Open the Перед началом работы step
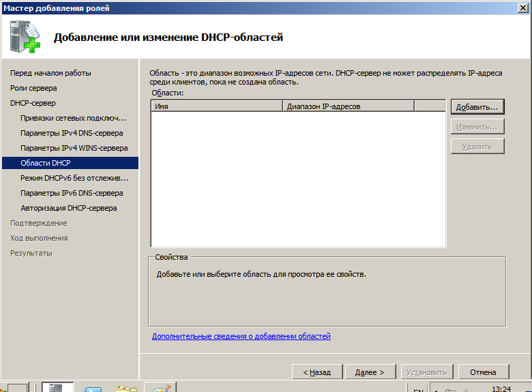Screen dimensions: 532x392 tap(50, 73)
